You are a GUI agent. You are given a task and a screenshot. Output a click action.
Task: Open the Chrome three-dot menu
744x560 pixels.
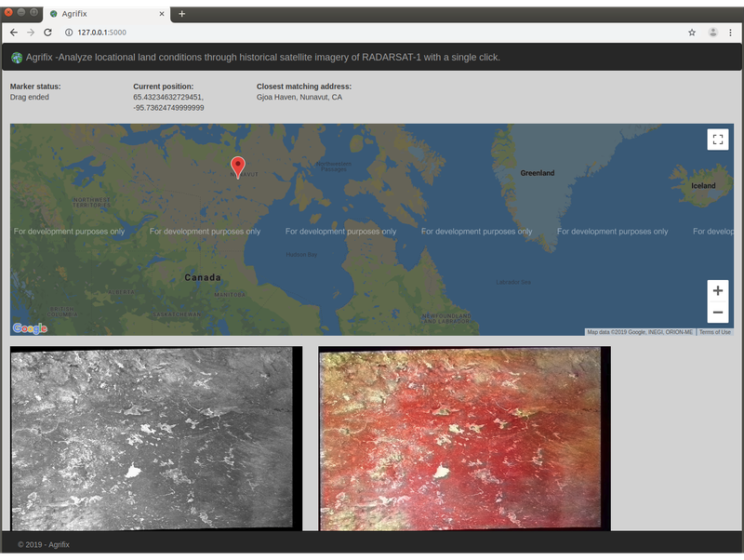pyautogui.click(x=732, y=33)
